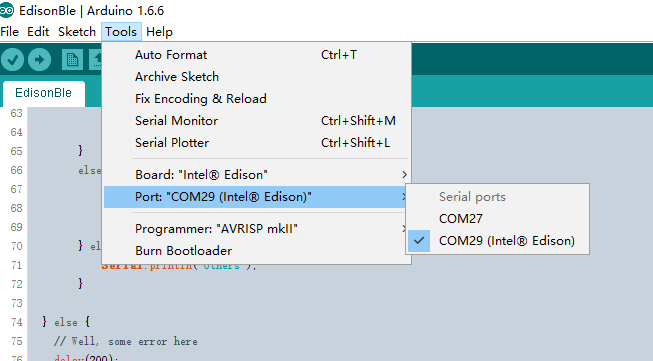The width and height of the screenshot is (653, 361).
Task: Open the Help menu
Action: (x=159, y=32)
